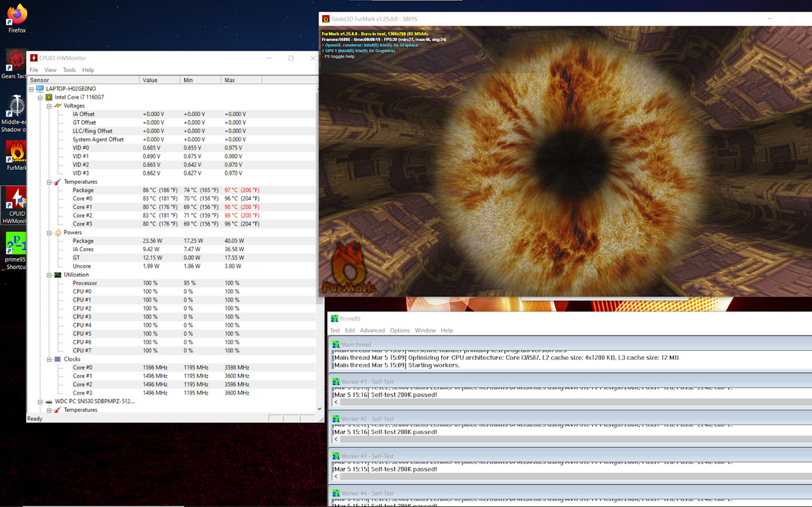Click the Worker #1 sub-window icon
The width and height of the screenshot is (812, 507).
pos(336,381)
